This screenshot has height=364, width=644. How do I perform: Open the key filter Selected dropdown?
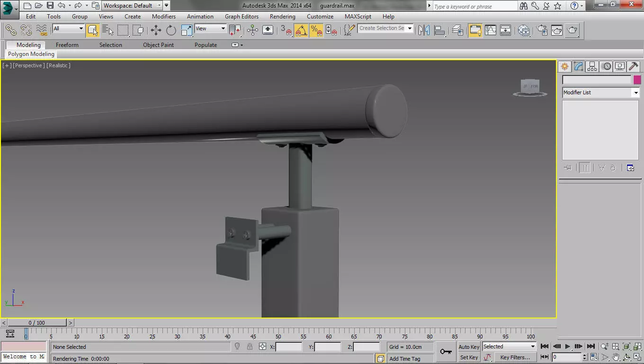pos(509,346)
